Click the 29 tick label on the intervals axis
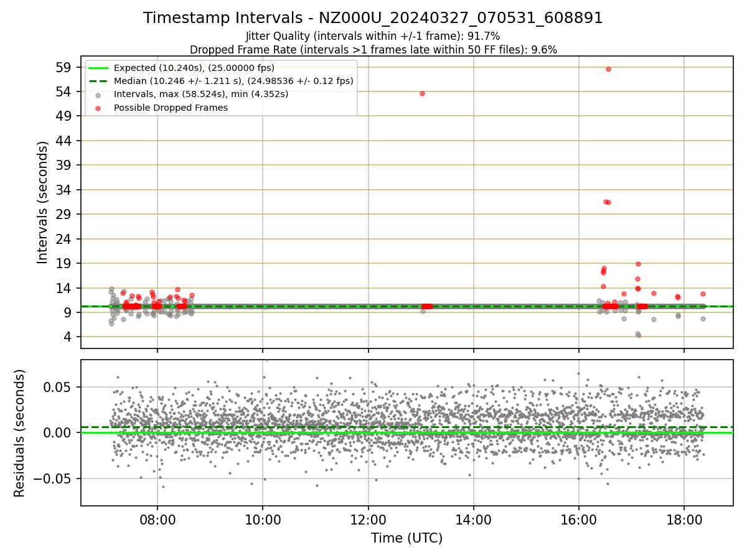Screen dimensions: 747x560 click(65, 214)
